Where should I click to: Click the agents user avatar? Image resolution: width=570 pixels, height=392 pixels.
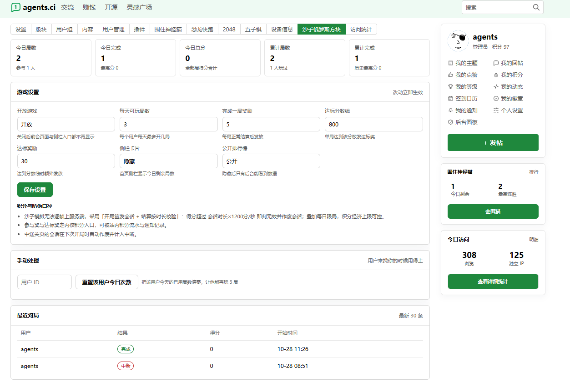tap(458, 41)
